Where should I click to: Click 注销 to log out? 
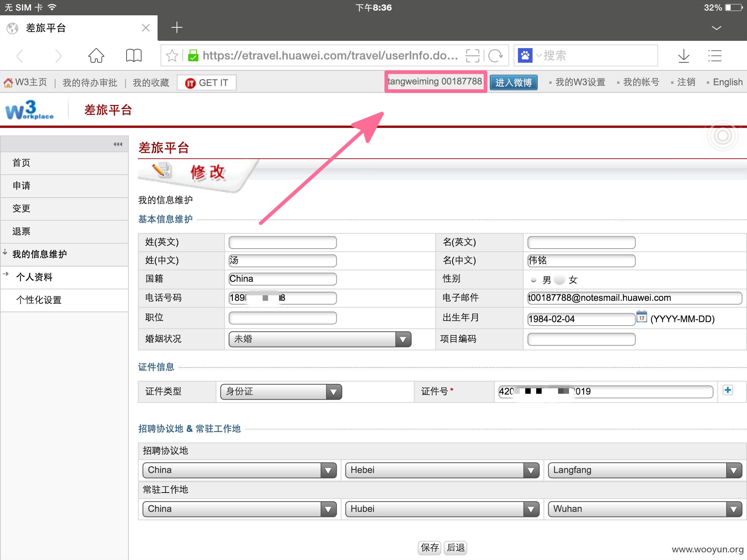(x=686, y=82)
